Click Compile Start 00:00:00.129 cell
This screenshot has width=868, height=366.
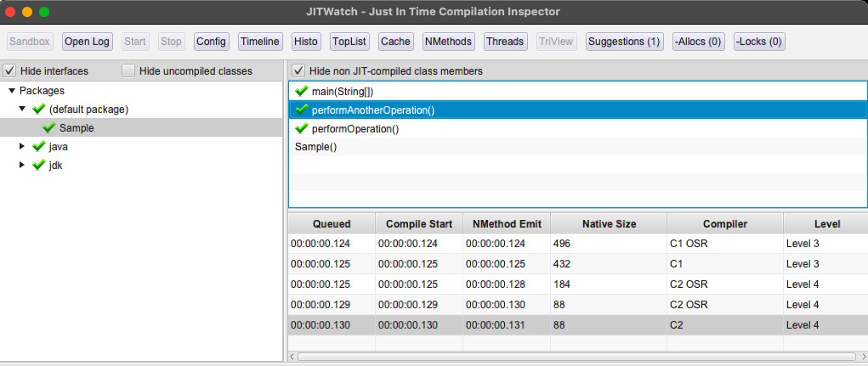419,305
